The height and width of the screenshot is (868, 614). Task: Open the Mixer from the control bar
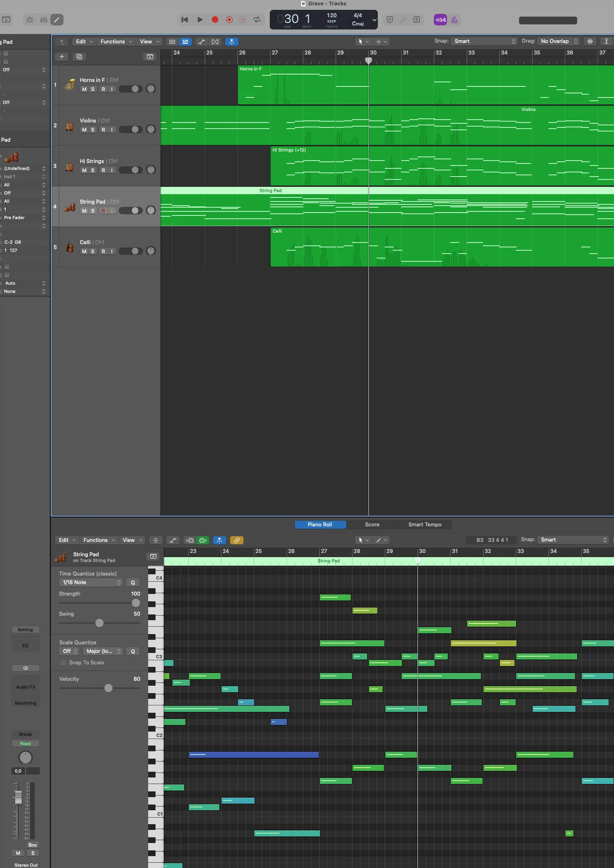click(x=44, y=20)
